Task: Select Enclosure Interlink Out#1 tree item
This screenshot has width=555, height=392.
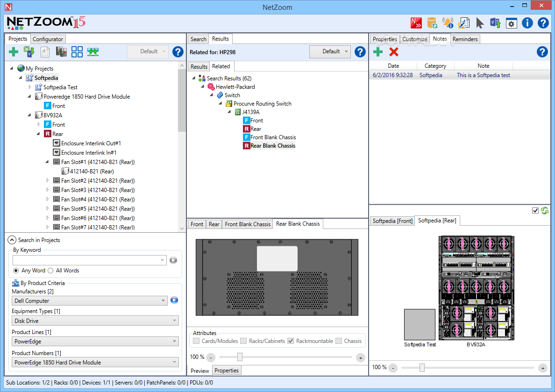Action: tap(91, 143)
